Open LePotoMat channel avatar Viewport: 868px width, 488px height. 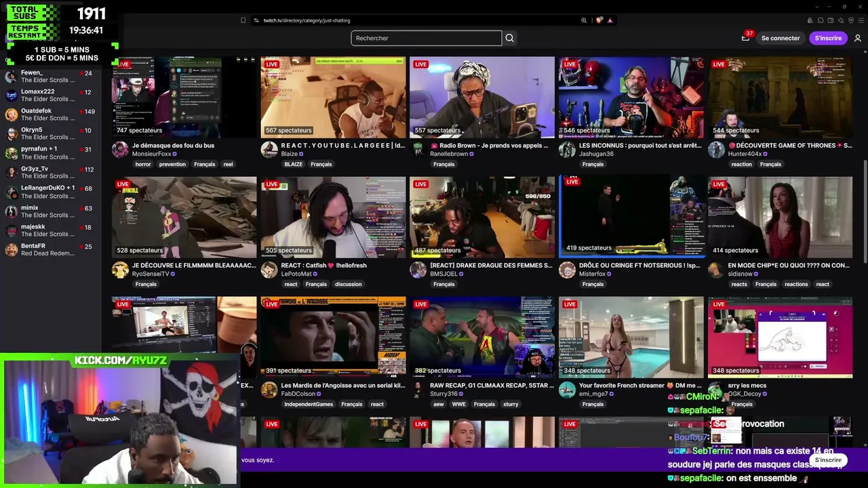point(269,270)
